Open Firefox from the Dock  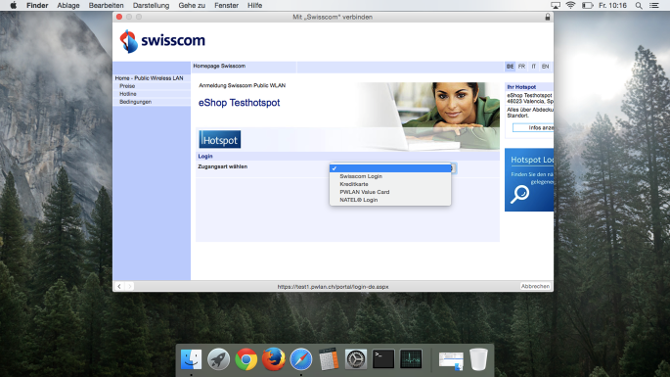(273, 359)
